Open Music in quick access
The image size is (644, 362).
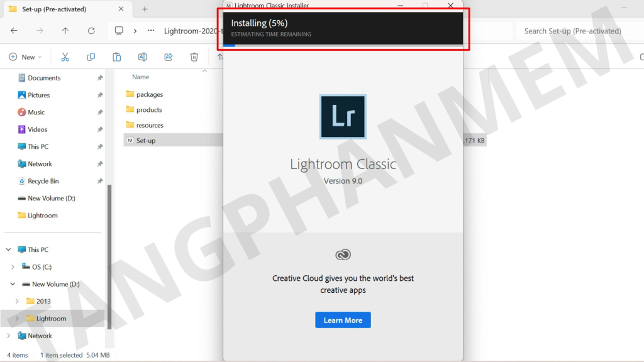pos(36,112)
